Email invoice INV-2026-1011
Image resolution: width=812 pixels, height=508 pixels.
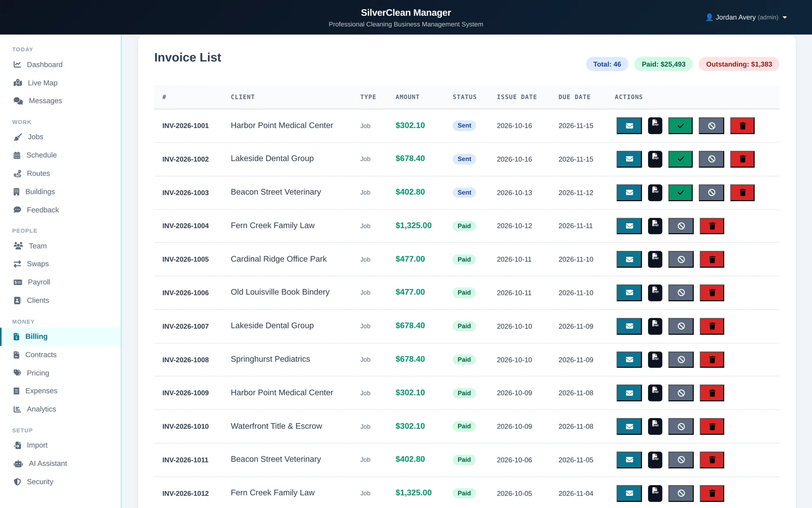[x=629, y=460]
